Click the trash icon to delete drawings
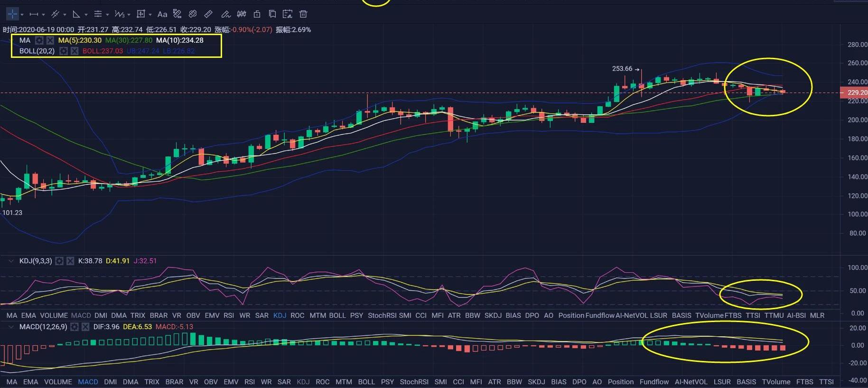 click(303, 14)
